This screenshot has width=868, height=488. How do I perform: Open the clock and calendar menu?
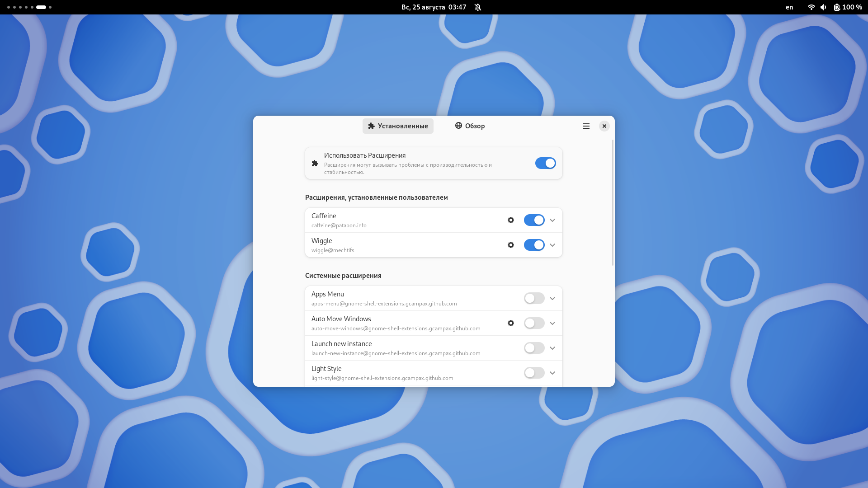tap(434, 7)
